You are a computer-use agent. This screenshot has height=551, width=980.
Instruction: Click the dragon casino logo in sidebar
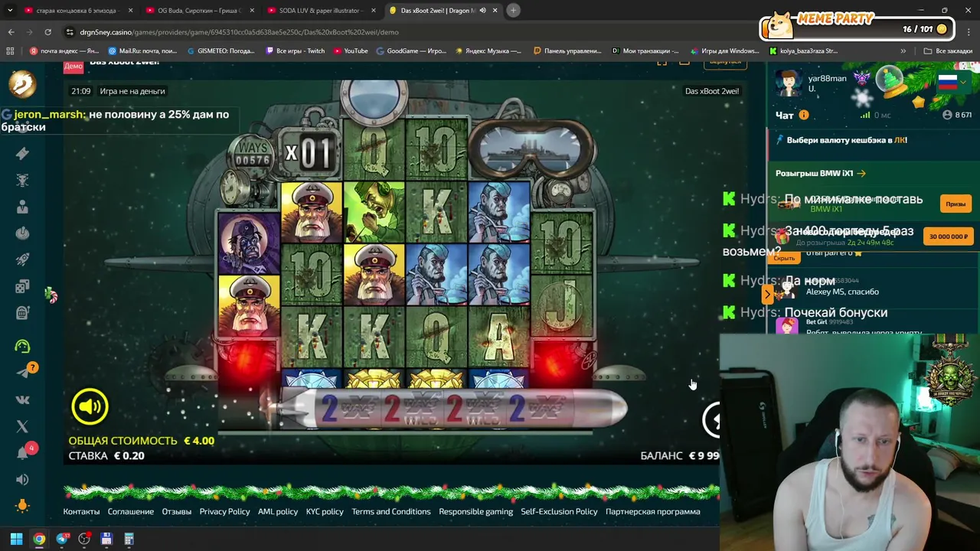click(22, 83)
